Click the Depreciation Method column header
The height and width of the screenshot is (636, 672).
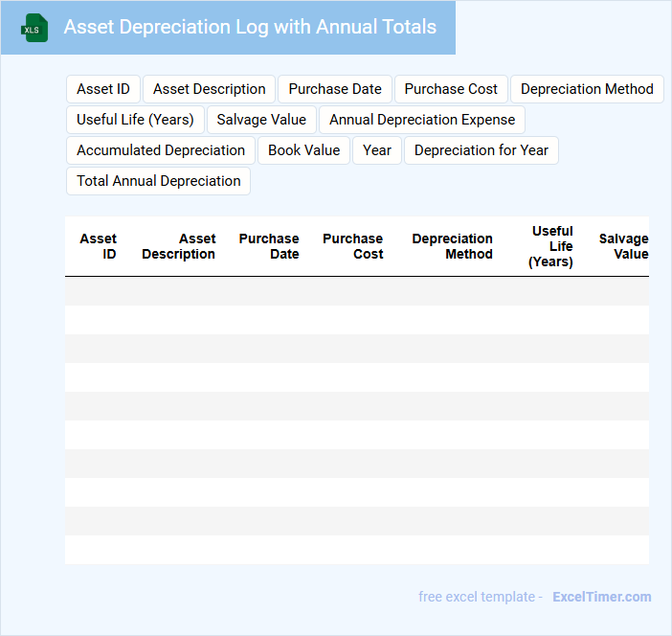(x=452, y=246)
